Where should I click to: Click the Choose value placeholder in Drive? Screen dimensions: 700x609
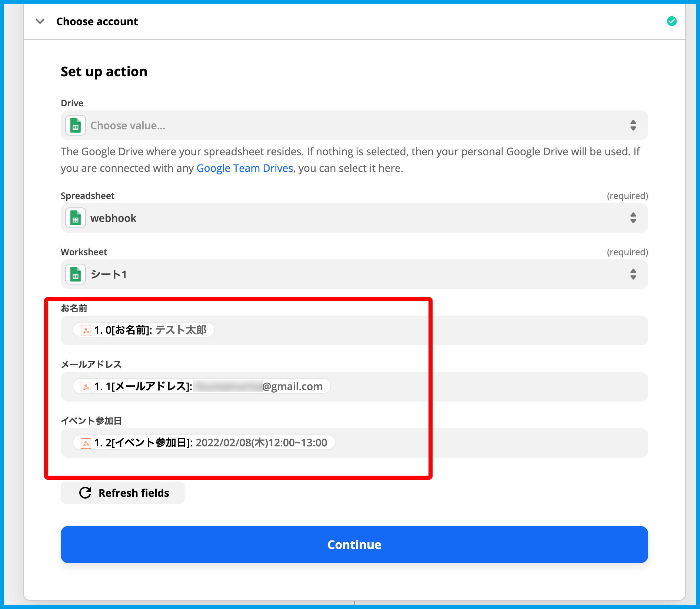coord(128,126)
